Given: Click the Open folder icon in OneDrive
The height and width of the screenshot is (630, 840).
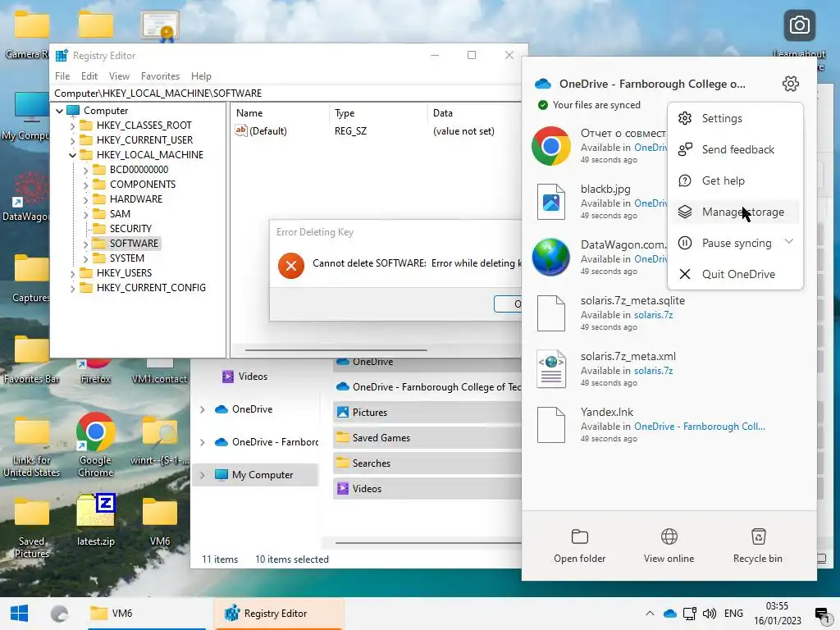Looking at the screenshot, I should point(580,536).
